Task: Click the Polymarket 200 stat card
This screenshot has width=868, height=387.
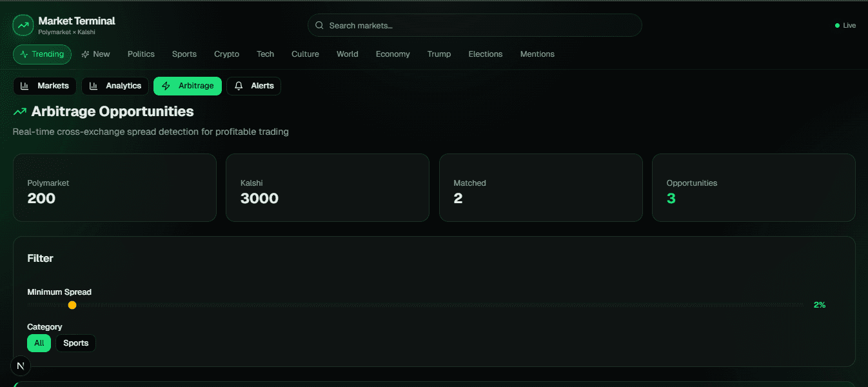Action: coord(115,188)
